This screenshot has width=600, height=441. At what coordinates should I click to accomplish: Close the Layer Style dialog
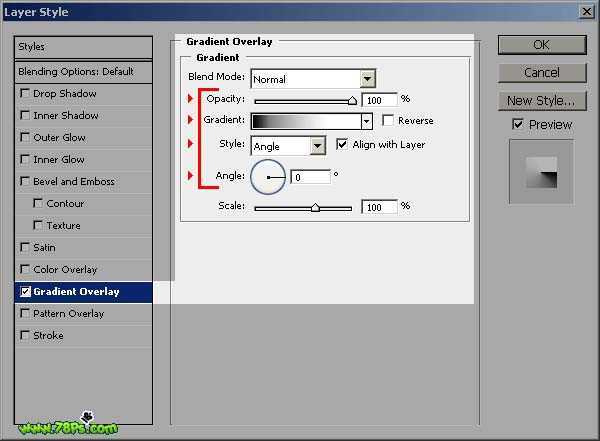coord(587,11)
